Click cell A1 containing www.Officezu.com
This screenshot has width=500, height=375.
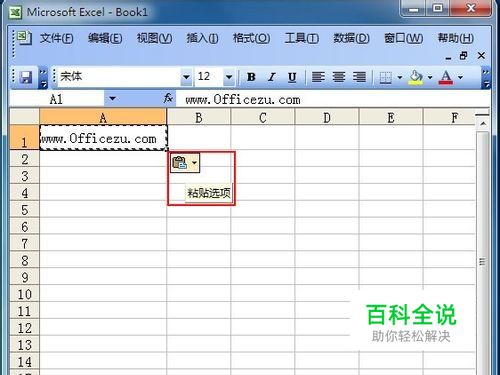[x=103, y=138]
